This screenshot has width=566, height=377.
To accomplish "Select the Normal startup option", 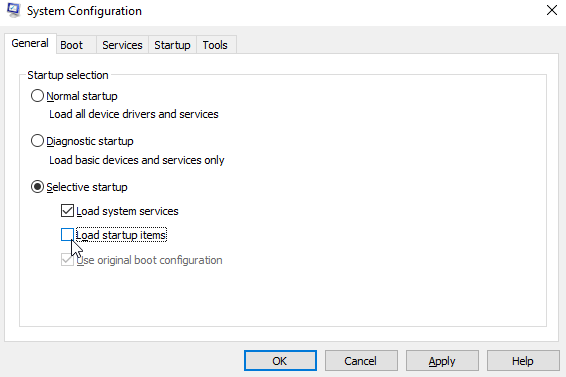I will pos(37,96).
